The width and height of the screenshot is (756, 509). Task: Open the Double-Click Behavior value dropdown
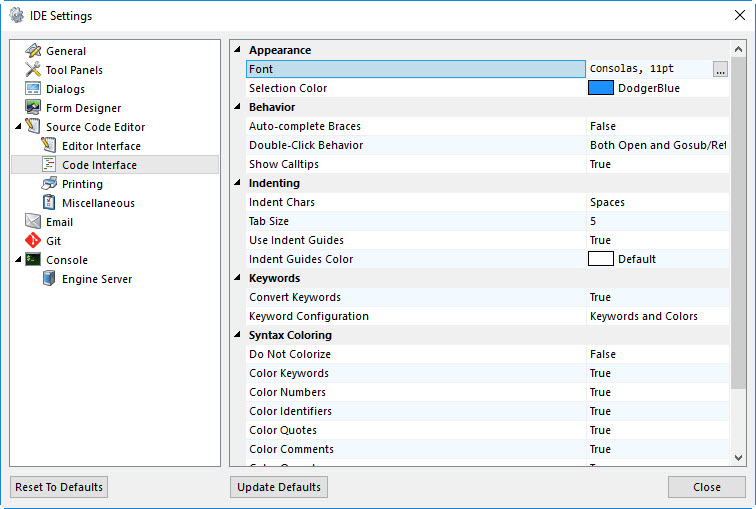coord(657,145)
